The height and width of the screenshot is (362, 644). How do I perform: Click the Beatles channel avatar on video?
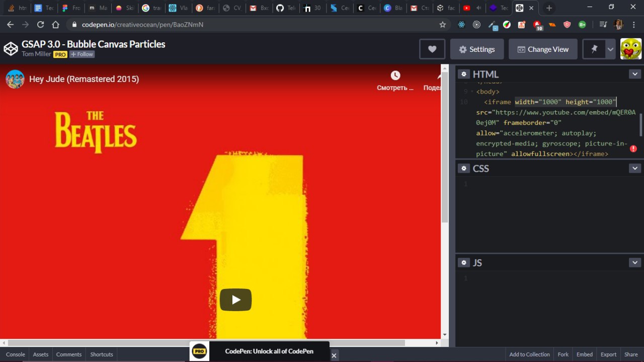point(15,79)
